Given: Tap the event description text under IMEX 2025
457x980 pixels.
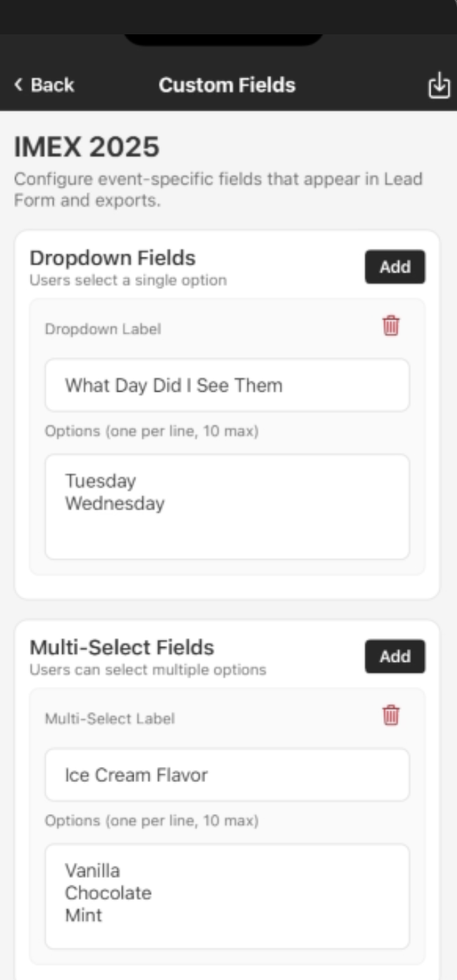Looking at the screenshot, I should tap(218, 189).
